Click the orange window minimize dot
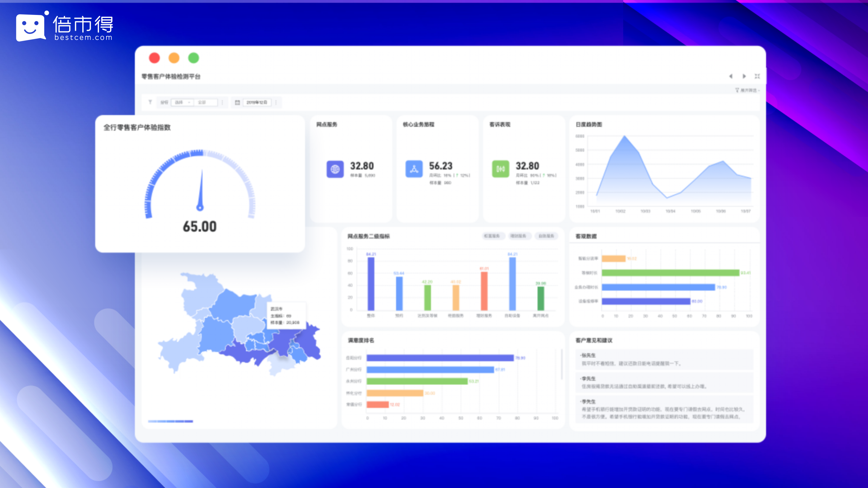Screen dimensions: 868x488 click(x=174, y=58)
